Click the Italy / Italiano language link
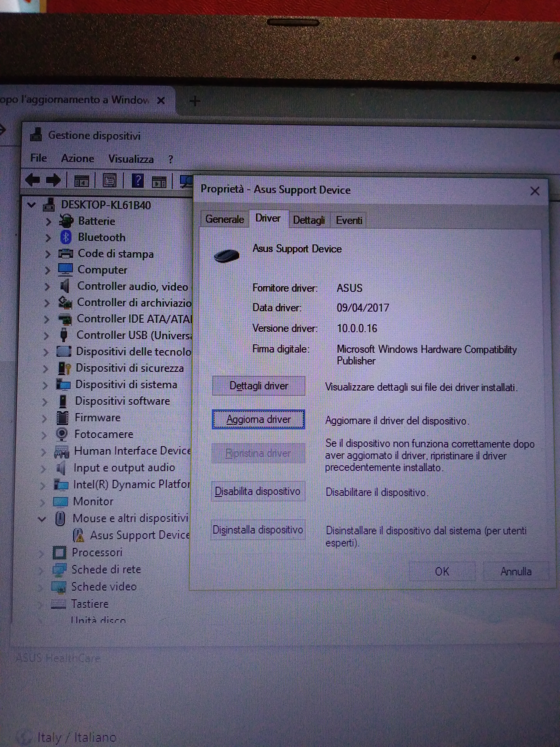This screenshot has width=560, height=747. (x=77, y=737)
